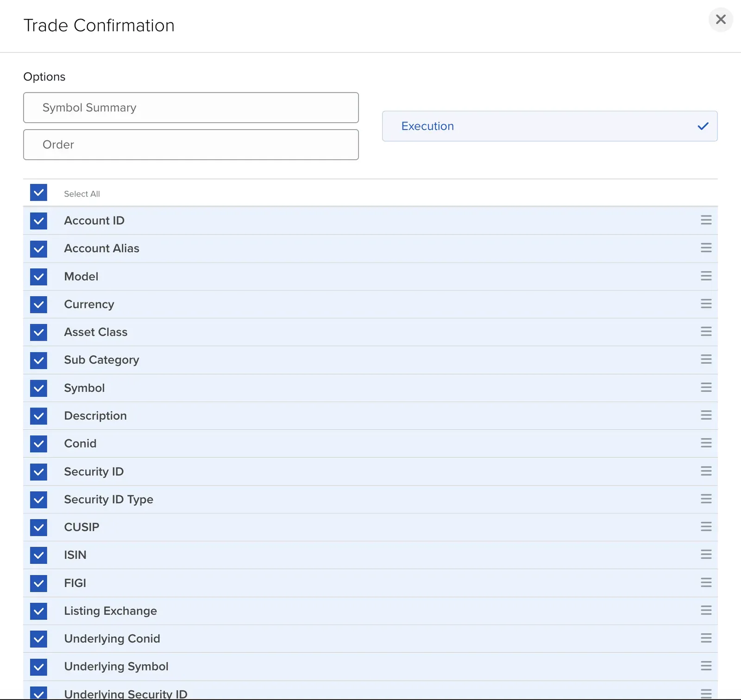
Task: Click the reorder handle for Account ID
Action: 706,220
